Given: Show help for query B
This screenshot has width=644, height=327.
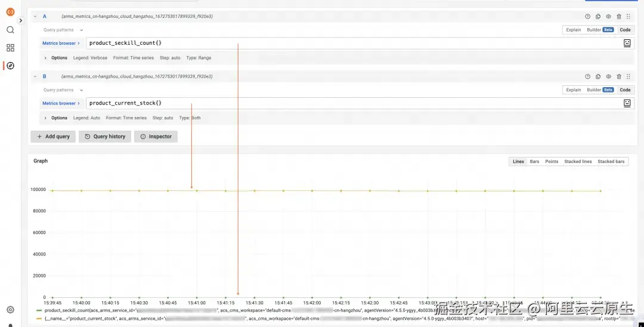Looking at the screenshot, I should coord(587,76).
